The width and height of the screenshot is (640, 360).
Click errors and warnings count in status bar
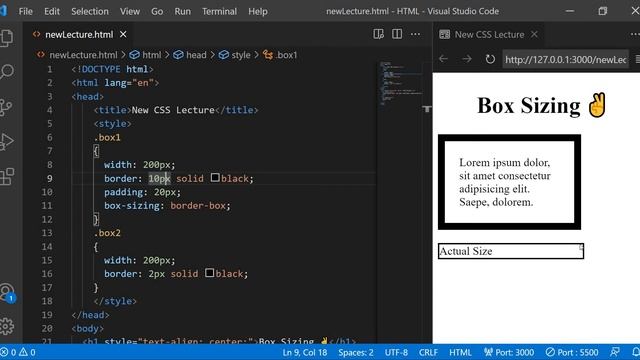pos(18,352)
